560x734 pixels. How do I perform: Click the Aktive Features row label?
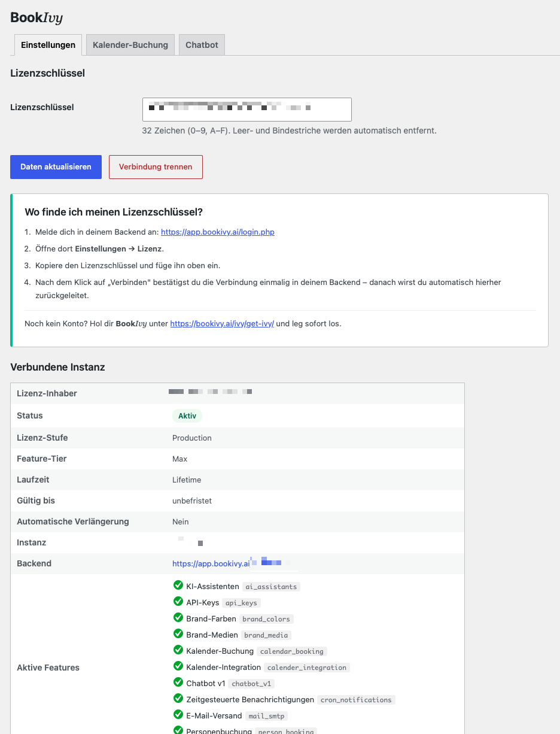[48, 668]
